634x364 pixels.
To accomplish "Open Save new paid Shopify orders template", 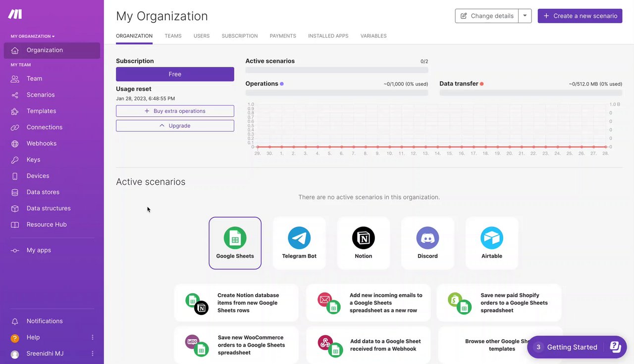I will pos(499,303).
